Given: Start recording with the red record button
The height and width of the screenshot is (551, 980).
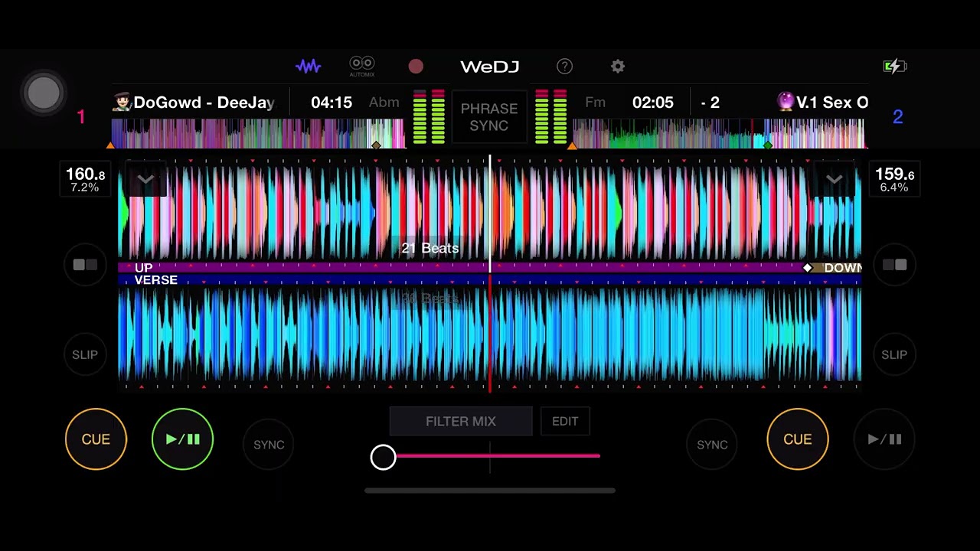Looking at the screenshot, I should [x=416, y=67].
